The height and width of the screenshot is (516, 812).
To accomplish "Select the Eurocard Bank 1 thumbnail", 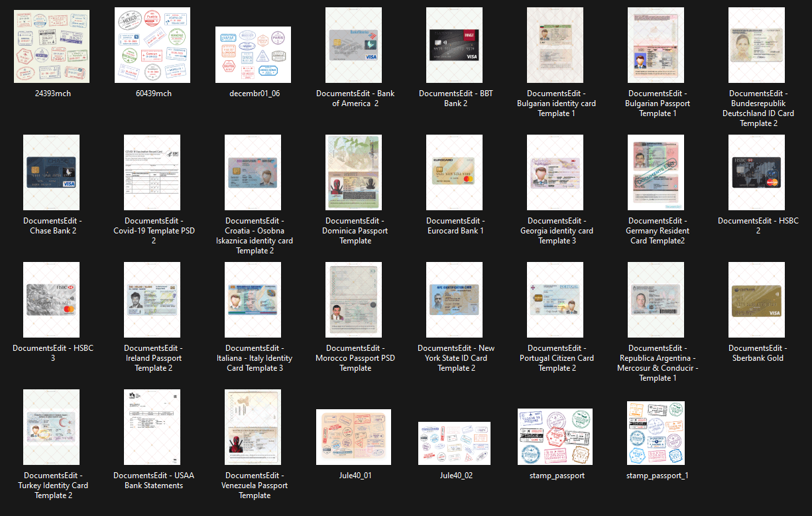I will [455, 172].
